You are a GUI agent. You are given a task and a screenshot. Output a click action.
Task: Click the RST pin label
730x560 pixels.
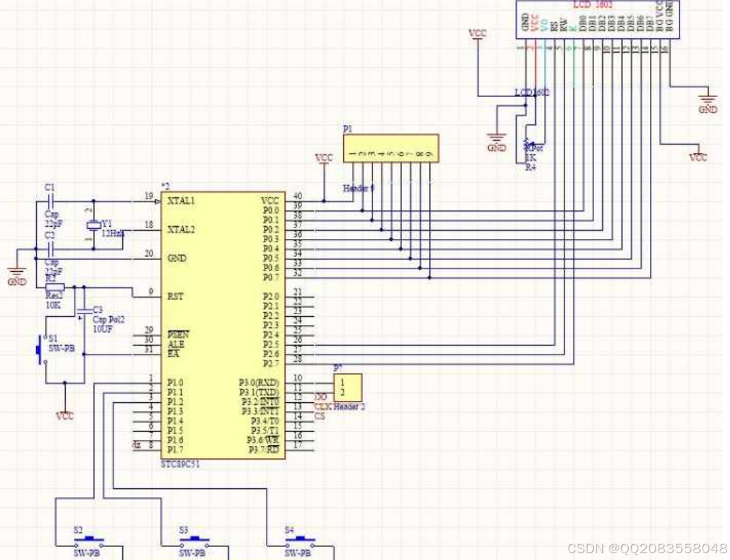(175, 296)
